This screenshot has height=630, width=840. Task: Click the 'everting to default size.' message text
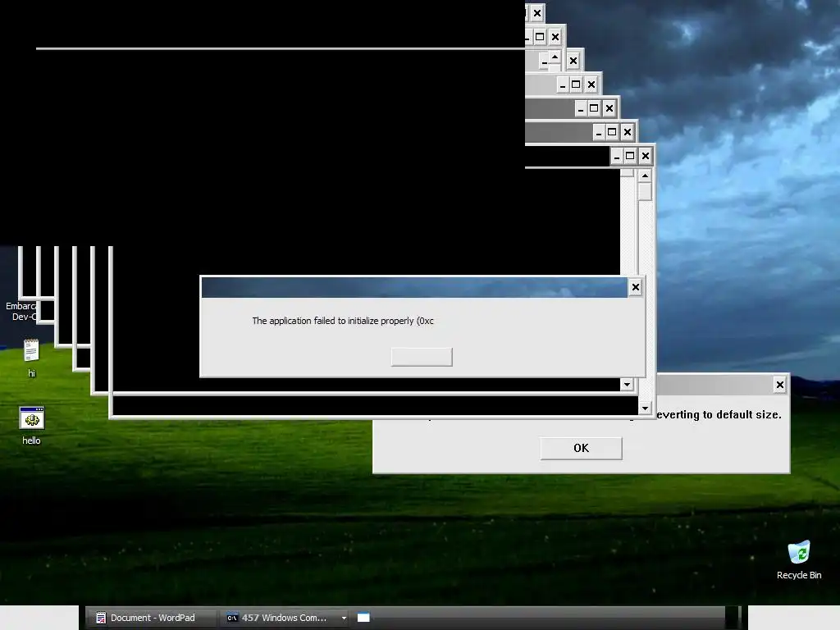coord(719,414)
